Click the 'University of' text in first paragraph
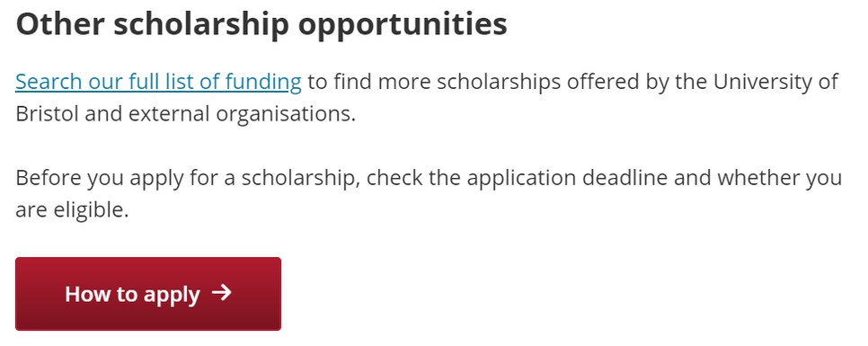 (x=775, y=82)
